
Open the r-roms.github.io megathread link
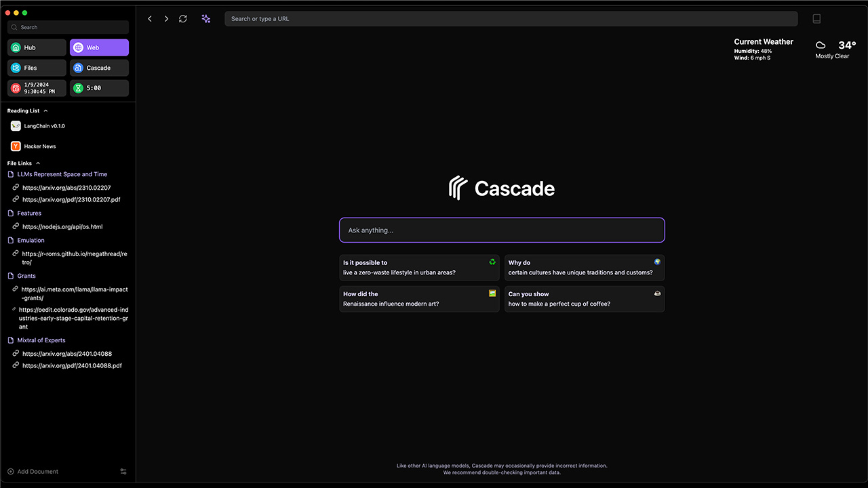[75, 258]
